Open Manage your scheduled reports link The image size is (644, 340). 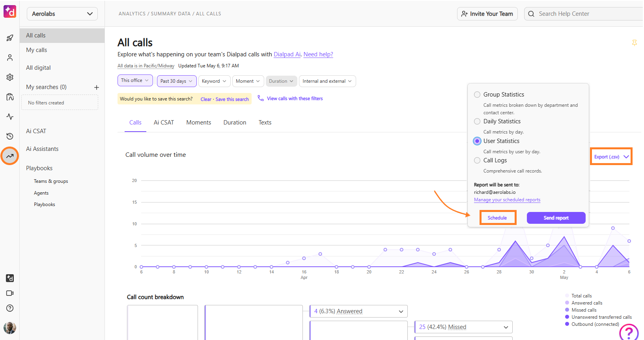click(507, 200)
